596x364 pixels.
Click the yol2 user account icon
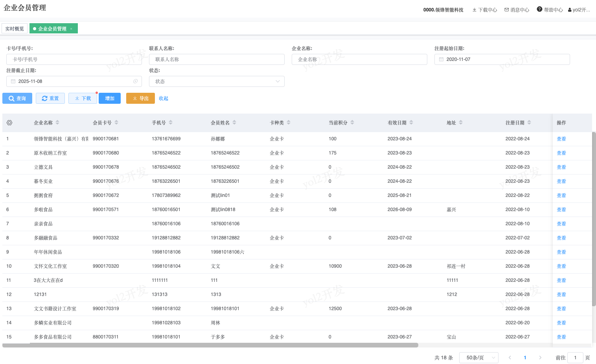pyautogui.click(x=570, y=10)
